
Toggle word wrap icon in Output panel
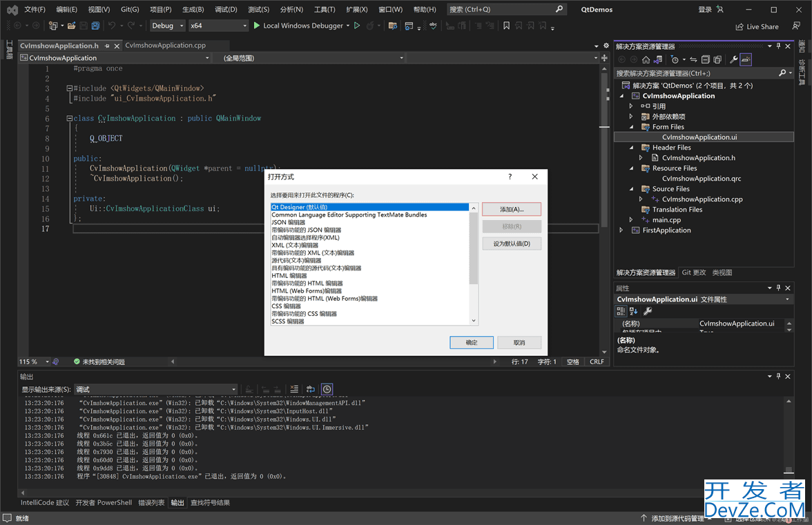pyautogui.click(x=310, y=389)
